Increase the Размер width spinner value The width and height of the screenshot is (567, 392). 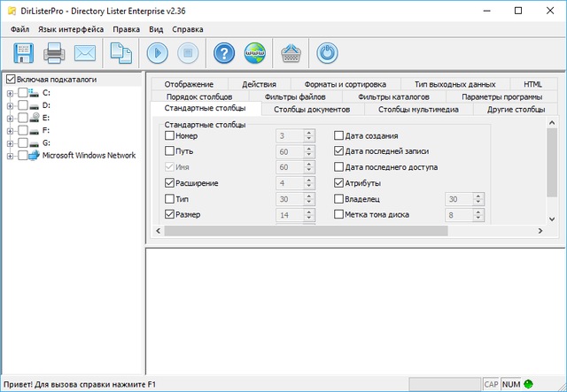309,211
